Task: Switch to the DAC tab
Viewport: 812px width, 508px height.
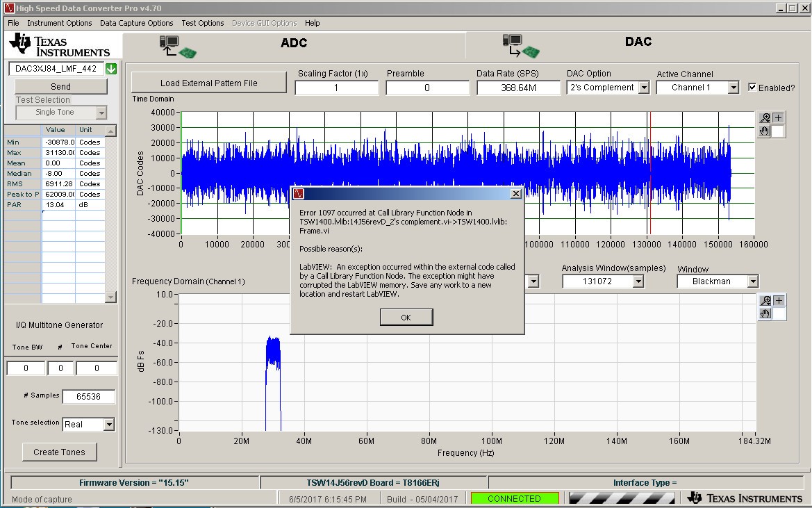Action: coord(638,42)
